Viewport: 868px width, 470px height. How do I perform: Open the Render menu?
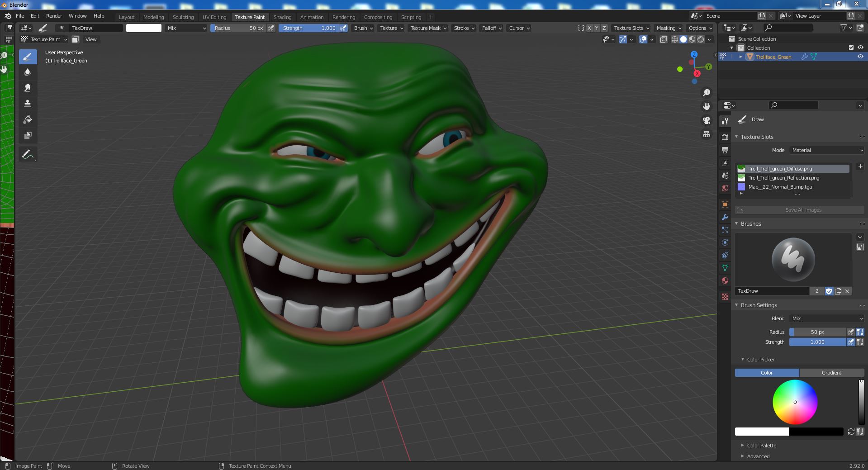54,16
